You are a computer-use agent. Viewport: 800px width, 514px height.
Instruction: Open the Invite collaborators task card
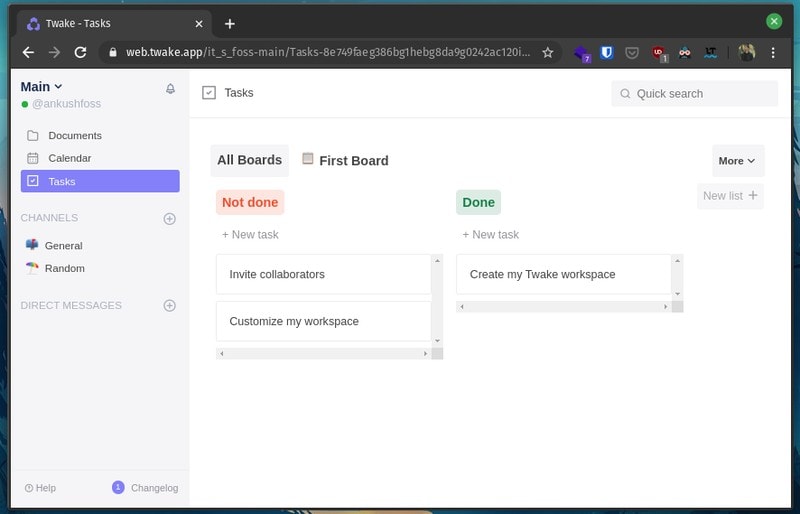(x=323, y=274)
